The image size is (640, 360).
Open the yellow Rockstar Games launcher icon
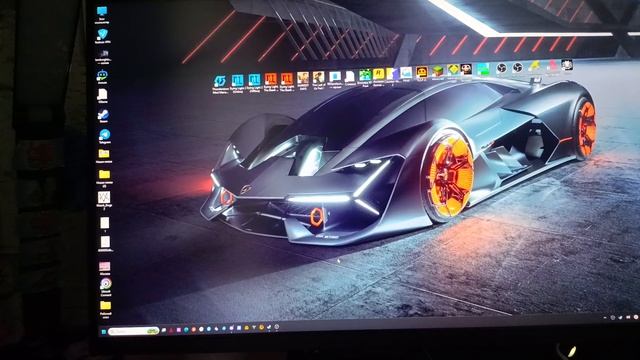pyautogui.click(x=378, y=74)
